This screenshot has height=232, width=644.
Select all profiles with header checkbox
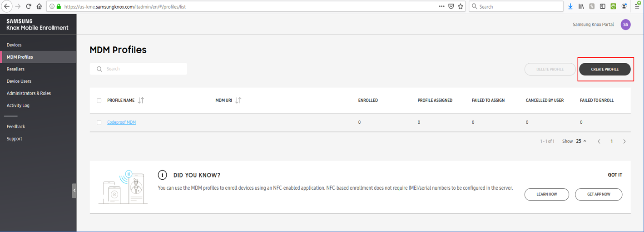(99, 101)
